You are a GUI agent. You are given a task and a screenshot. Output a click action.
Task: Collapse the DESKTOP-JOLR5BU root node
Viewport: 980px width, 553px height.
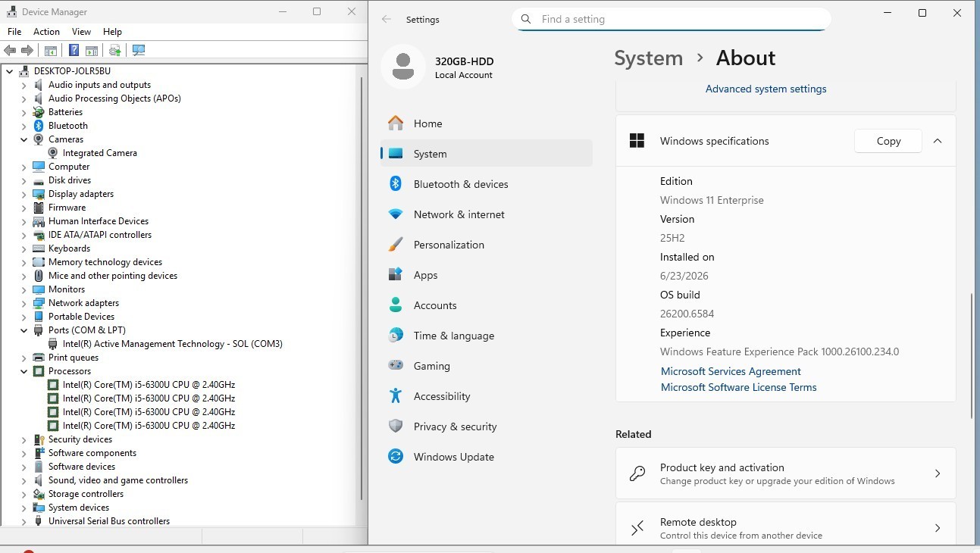(x=10, y=71)
